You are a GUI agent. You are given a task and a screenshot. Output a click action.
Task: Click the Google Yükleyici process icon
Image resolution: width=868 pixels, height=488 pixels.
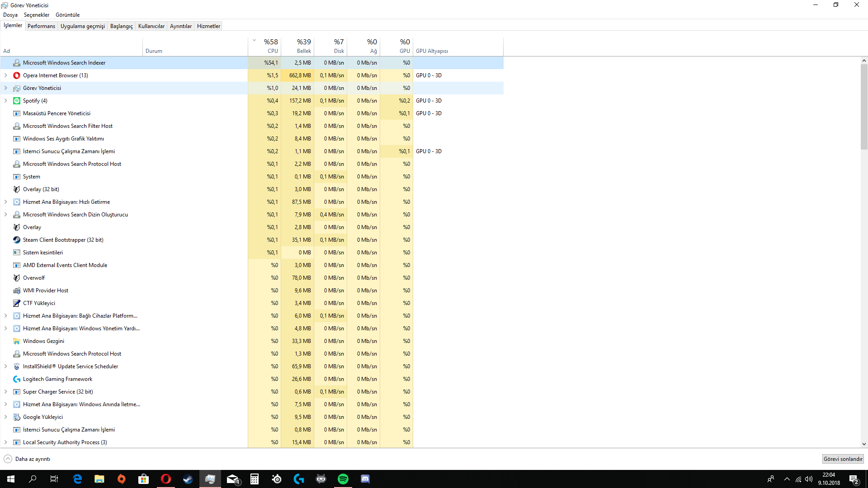pyautogui.click(x=17, y=417)
